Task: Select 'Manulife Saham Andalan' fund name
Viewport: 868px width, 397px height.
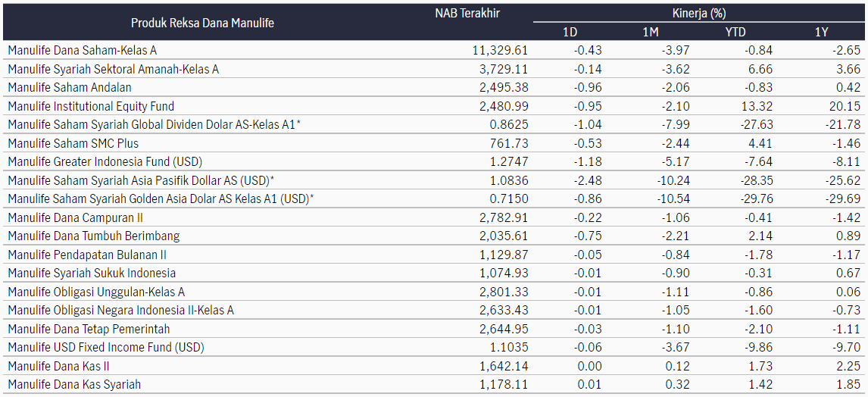Action: 70,87
